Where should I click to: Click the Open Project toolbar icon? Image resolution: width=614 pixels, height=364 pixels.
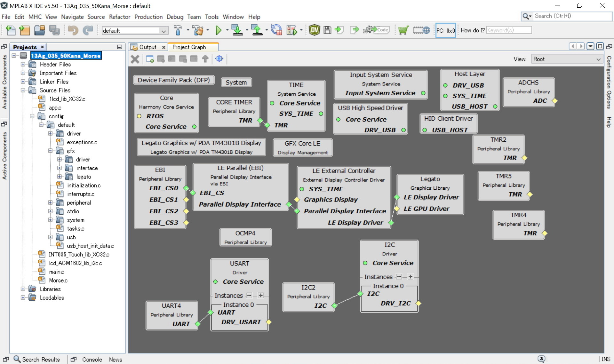(x=39, y=30)
